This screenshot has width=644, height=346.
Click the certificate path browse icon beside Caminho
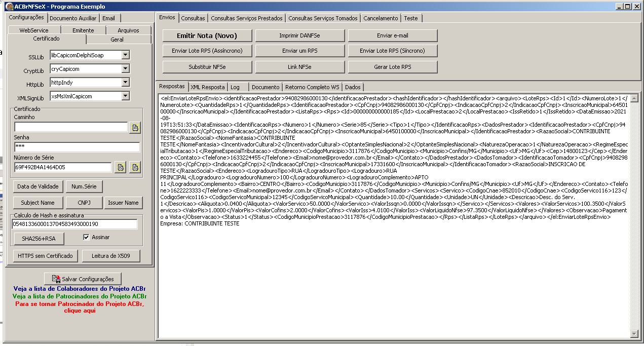point(135,128)
